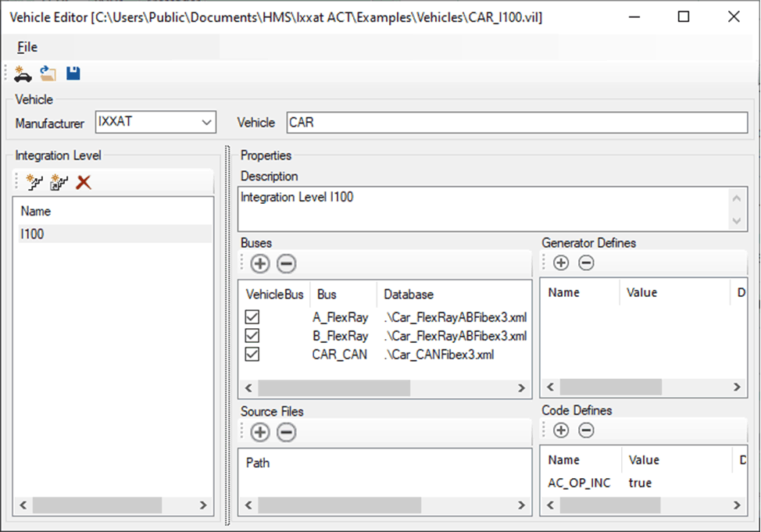Screen dimensions: 761x532
Task: Select the A_FlexRay bus entry
Action: [x=340, y=317]
